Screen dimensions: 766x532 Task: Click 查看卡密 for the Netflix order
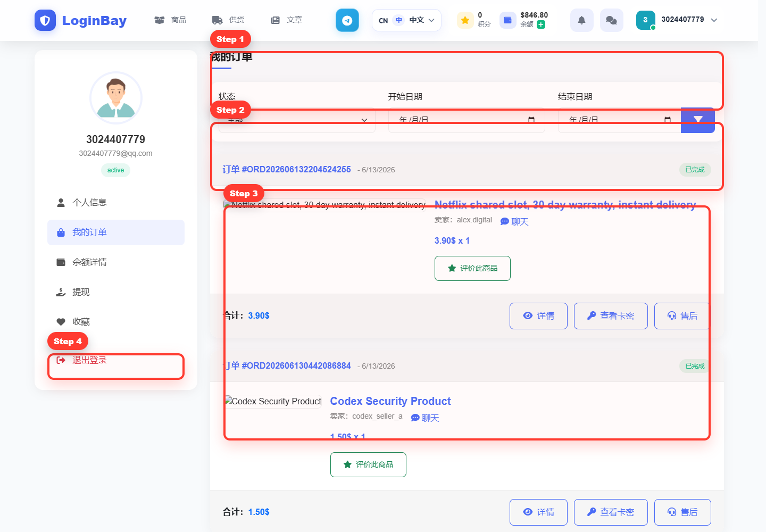click(x=611, y=316)
